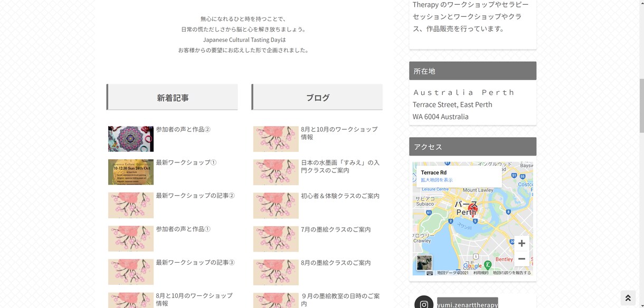The width and height of the screenshot is (644, 308).
Task: Open 8月と10月のワークショップ情報 in ブログ column
Action: point(339,133)
